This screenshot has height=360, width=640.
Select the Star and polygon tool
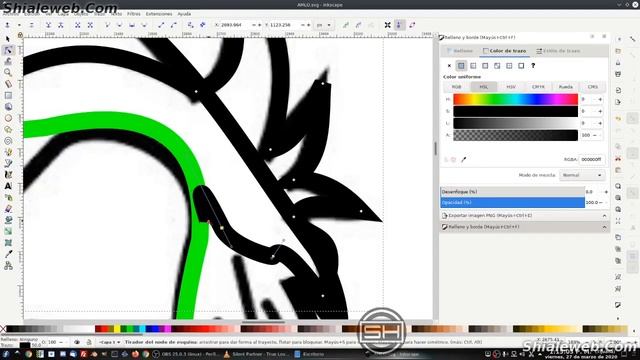(8, 129)
